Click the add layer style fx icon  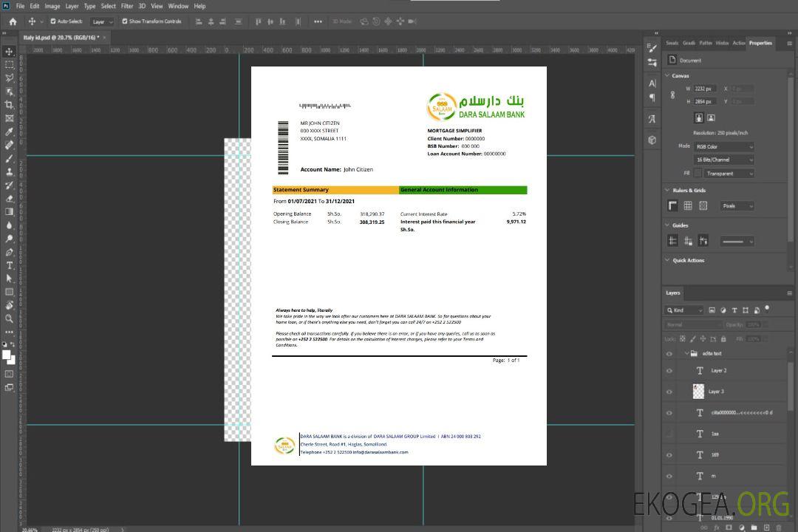click(x=717, y=528)
